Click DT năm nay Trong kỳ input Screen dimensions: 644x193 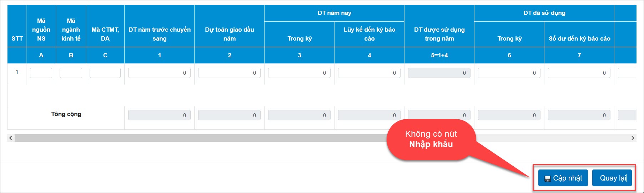point(299,73)
